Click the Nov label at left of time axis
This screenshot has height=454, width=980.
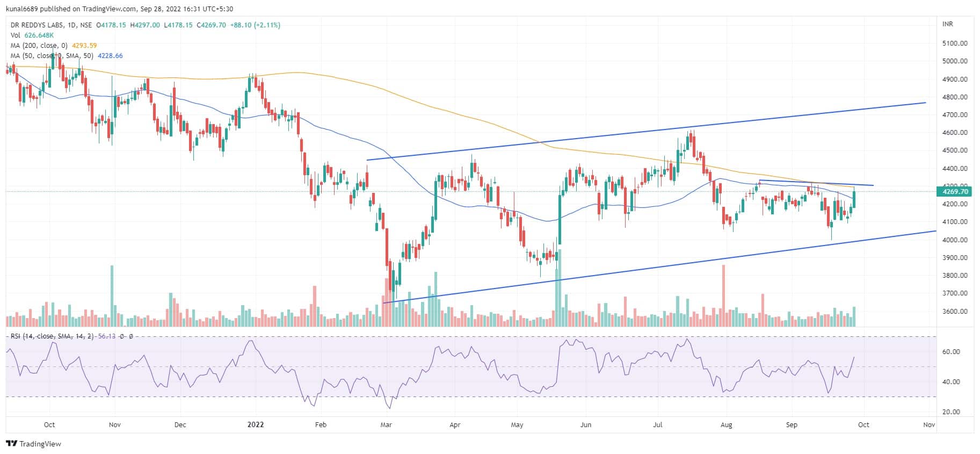click(x=115, y=425)
